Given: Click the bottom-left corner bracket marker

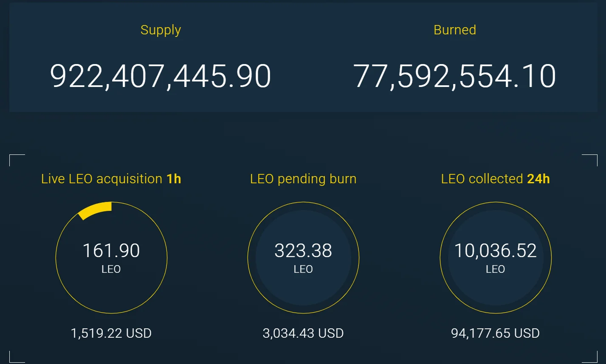Looking at the screenshot, I should pyautogui.click(x=13, y=359).
